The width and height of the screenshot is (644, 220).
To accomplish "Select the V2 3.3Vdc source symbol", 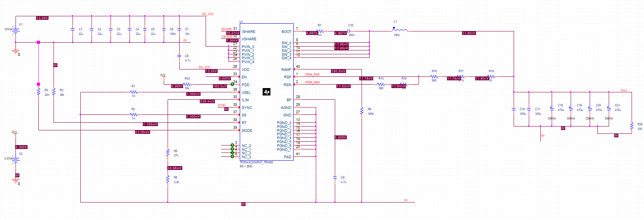I will pos(16,159).
